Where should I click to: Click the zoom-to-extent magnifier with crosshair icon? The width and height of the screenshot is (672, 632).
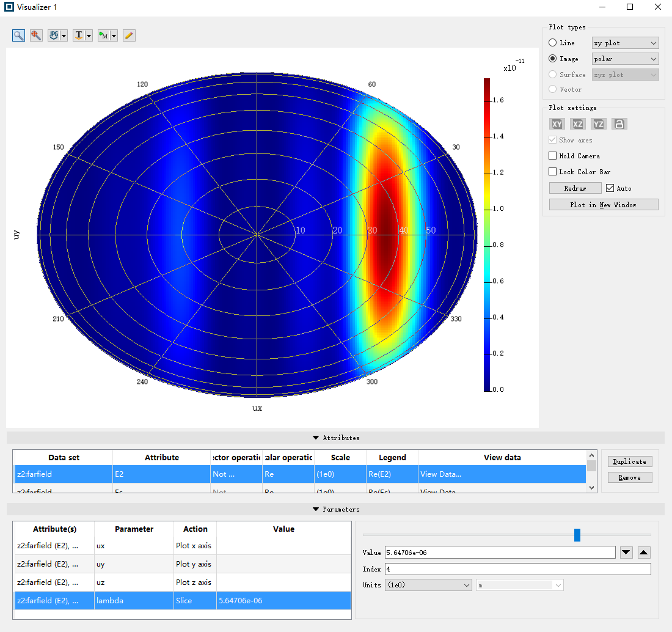click(x=37, y=35)
